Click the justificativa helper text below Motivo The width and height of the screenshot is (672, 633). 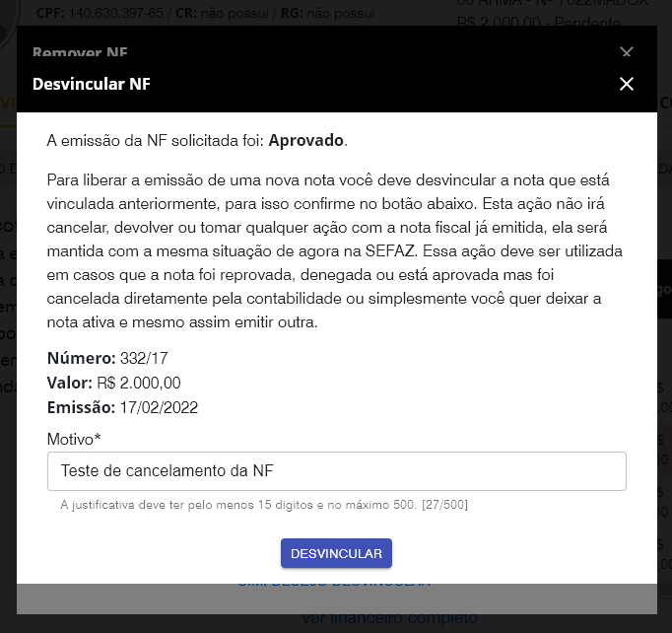[264, 505]
